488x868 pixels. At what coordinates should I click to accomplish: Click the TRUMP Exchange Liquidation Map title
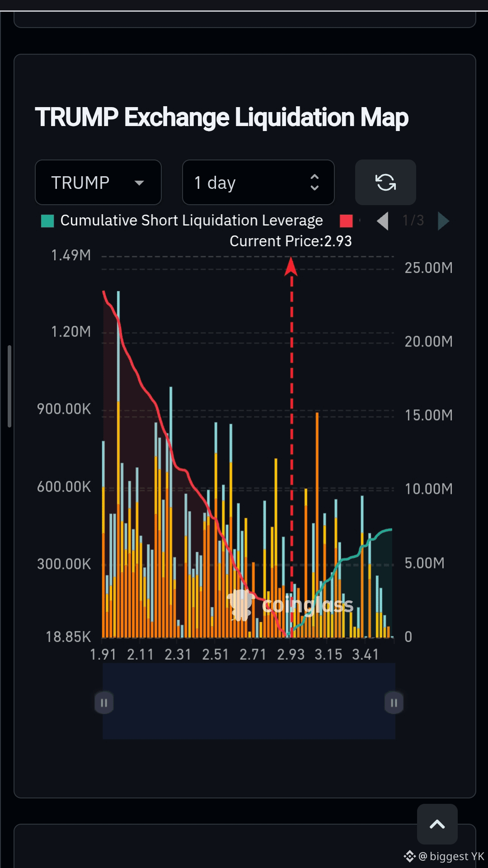pos(222,117)
